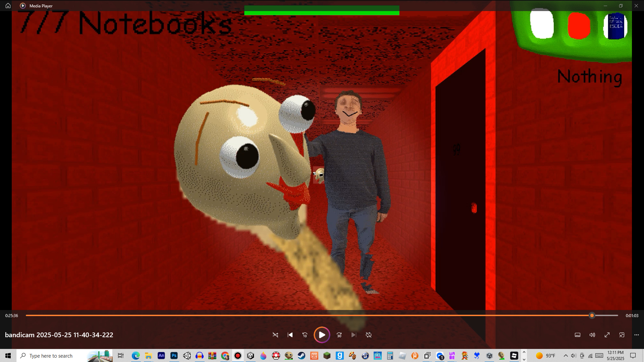
Task: Switch the video to full screen
Action: (607, 335)
